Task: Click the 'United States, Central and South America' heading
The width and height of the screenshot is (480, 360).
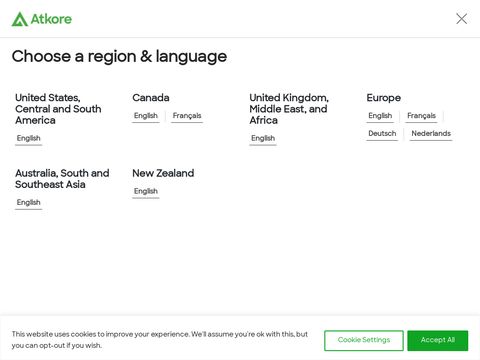Action: (x=58, y=109)
